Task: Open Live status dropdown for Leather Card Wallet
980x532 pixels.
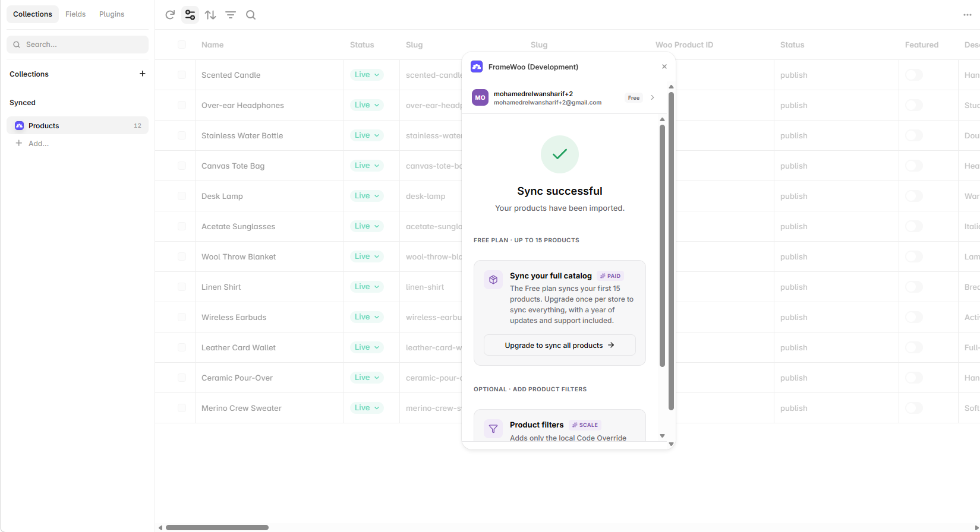Action: point(367,347)
